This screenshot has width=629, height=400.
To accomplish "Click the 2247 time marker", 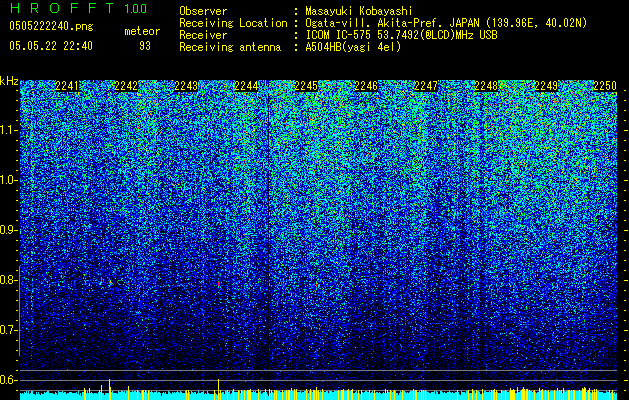I will point(426,86).
